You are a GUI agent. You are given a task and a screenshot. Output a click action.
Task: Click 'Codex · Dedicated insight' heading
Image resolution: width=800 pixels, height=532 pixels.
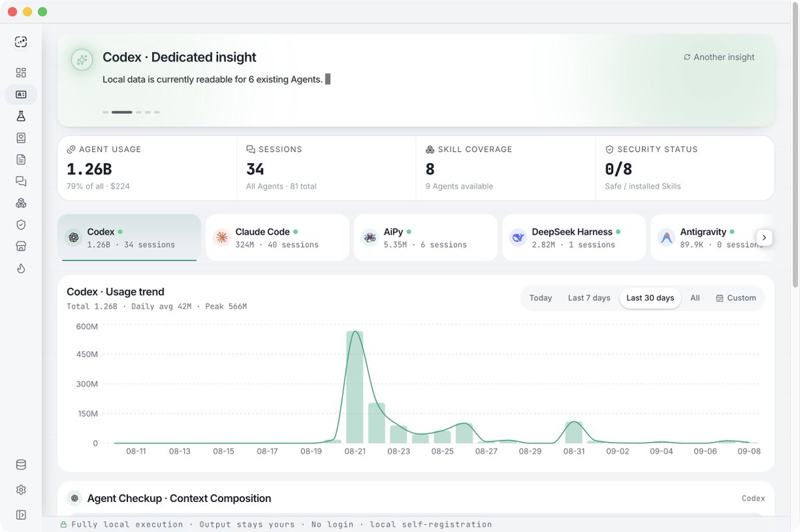point(179,57)
